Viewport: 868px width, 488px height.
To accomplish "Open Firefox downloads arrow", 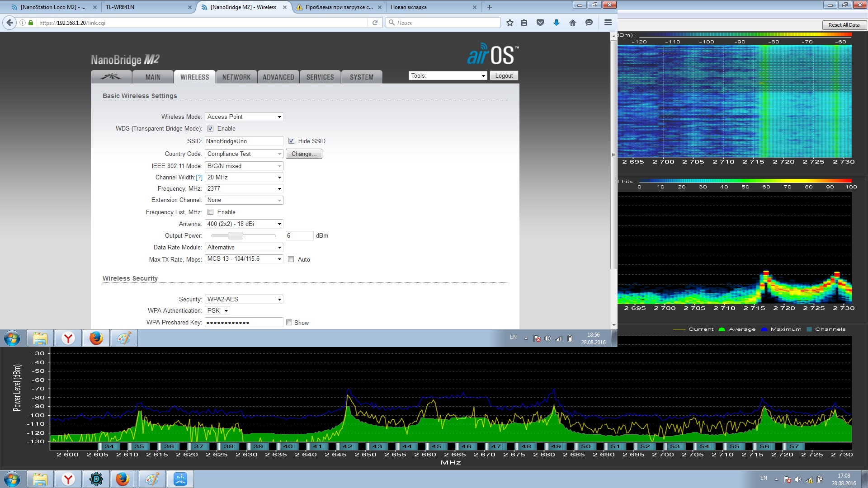I will tap(557, 23).
